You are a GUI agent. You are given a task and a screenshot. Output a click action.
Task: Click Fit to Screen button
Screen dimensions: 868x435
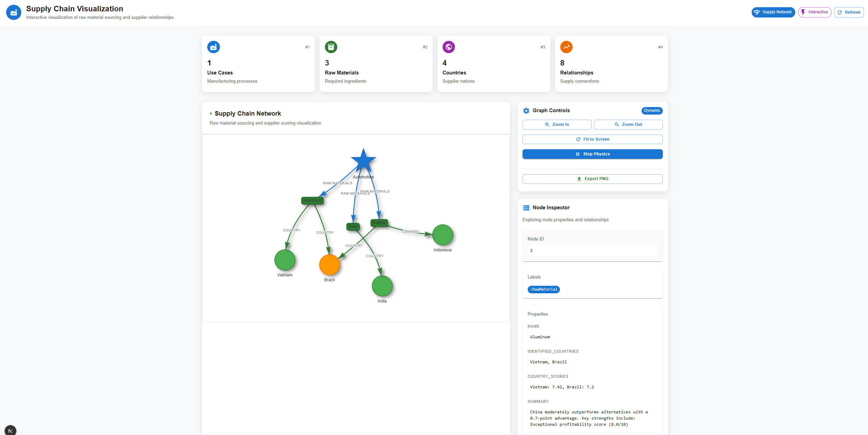tap(592, 139)
